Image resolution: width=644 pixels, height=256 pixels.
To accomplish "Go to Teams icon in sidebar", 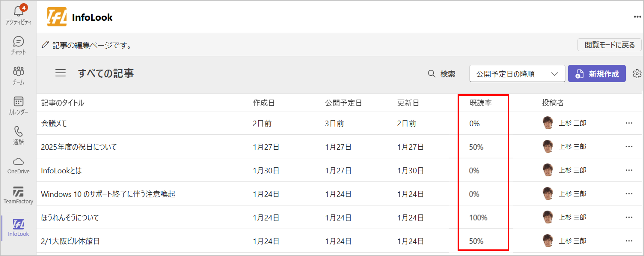I will click(x=19, y=75).
